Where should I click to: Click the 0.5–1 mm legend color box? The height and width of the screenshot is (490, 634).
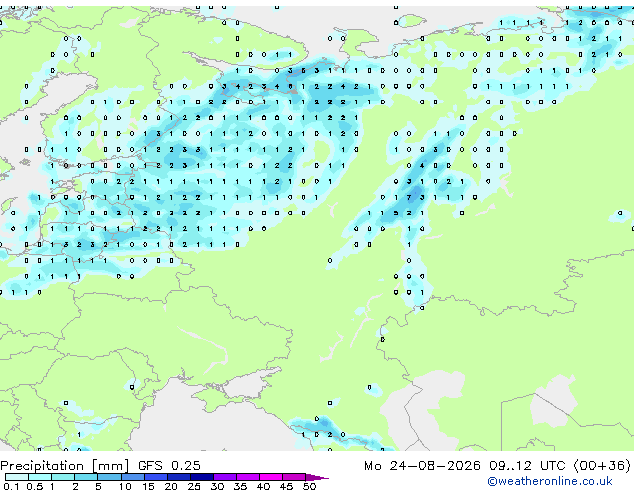(40, 477)
